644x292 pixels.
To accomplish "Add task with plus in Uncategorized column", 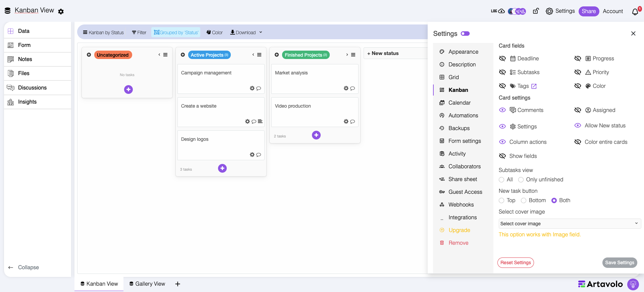I will 128,90.
